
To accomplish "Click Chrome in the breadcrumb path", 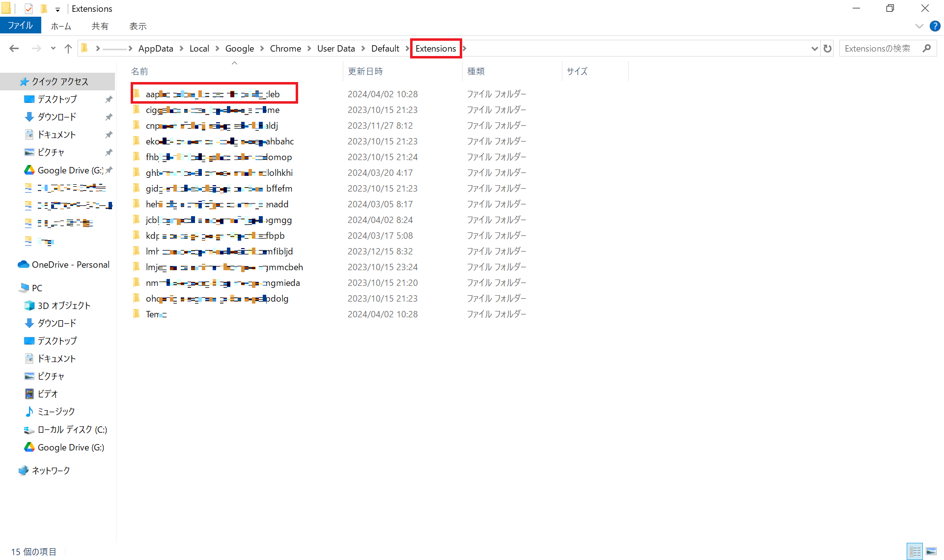I will (285, 48).
